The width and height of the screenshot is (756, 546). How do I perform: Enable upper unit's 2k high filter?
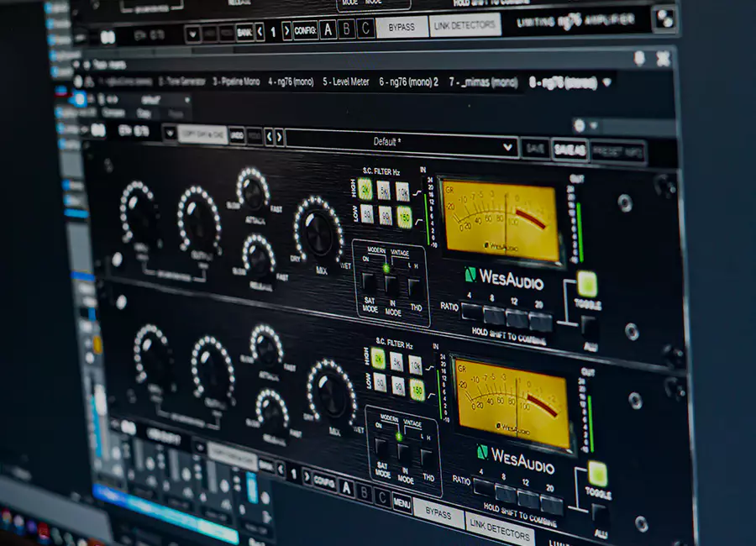(x=365, y=189)
